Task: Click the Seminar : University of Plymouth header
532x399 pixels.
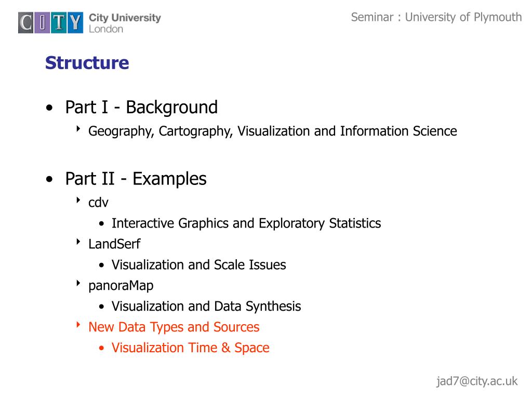Action: (x=436, y=17)
